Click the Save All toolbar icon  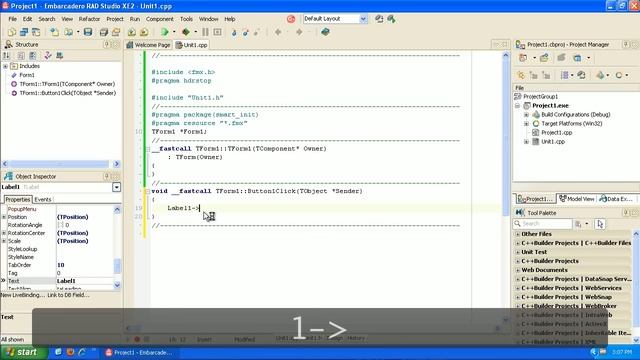tap(104, 32)
